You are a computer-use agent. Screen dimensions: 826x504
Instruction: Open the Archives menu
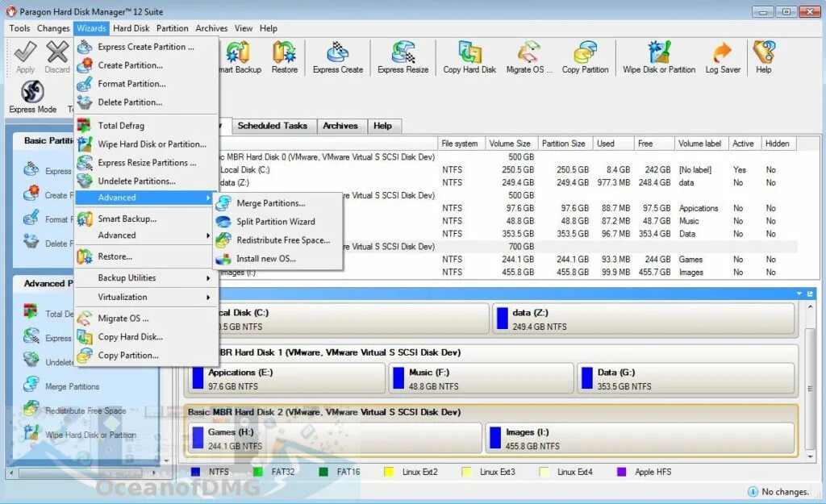(x=212, y=28)
